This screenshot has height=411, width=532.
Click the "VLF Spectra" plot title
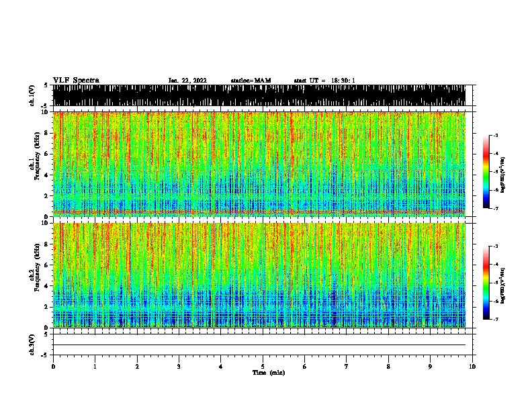click(x=76, y=81)
